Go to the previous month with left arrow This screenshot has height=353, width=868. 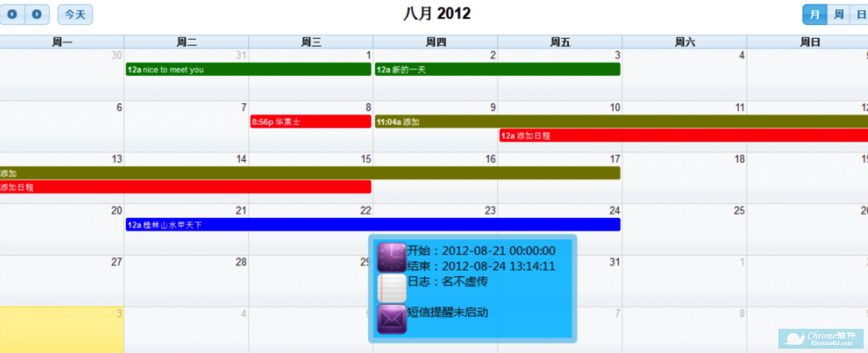click(12, 14)
